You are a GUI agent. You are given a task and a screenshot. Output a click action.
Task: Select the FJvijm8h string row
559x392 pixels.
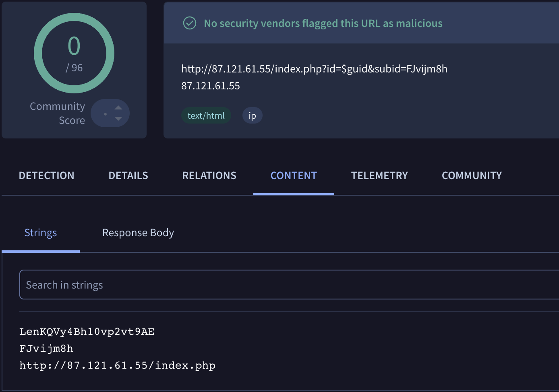pyautogui.click(x=46, y=349)
